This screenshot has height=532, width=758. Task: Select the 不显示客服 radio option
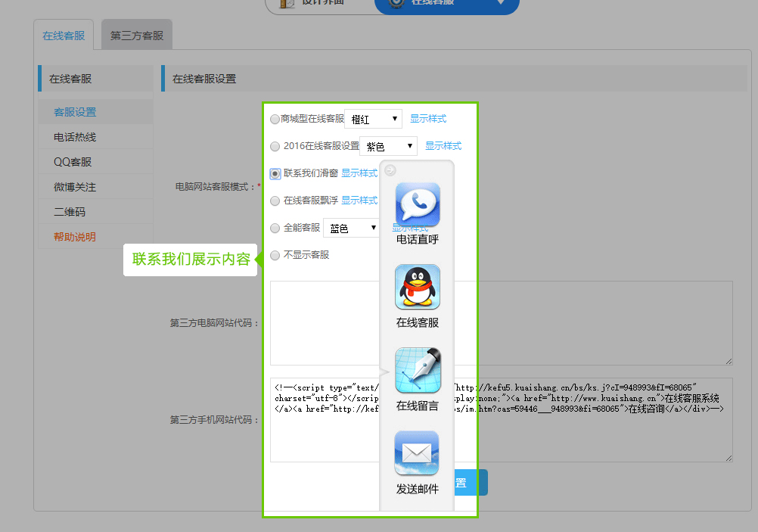275,255
